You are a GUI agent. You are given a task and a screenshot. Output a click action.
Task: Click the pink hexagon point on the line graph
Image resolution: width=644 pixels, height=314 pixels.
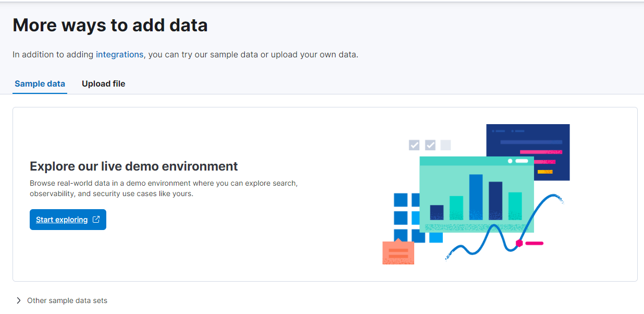[x=519, y=243]
